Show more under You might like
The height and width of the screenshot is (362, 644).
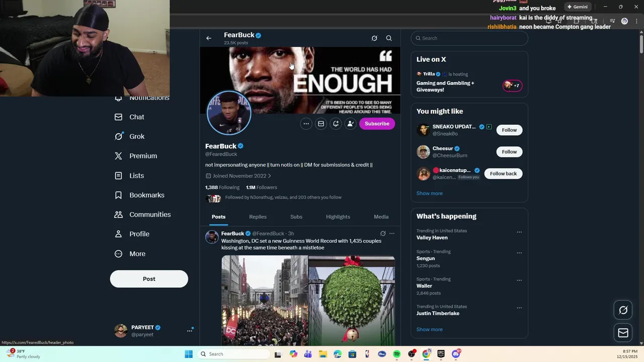(430, 194)
